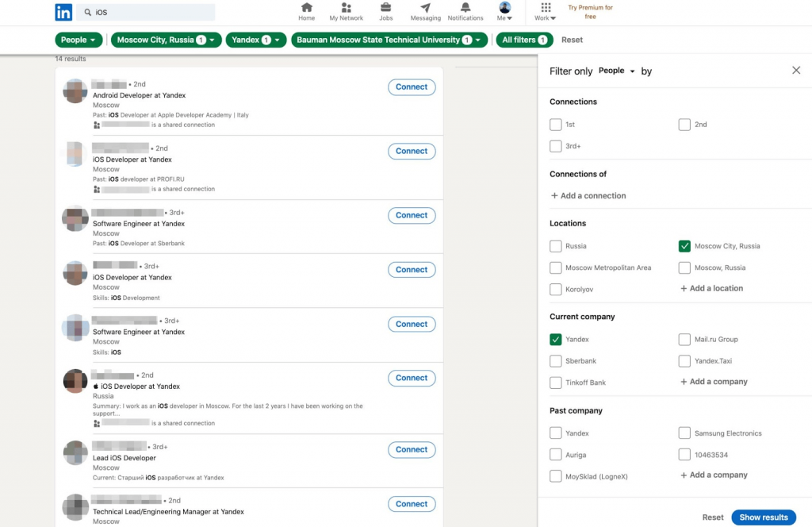Open the All filters pill
Viewport: 812px width, 527px height.
524,40
